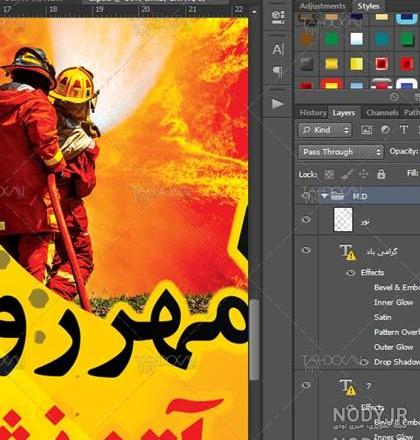Open the Tool Presets panel icon
The image size is (420, 440).
tap(278, 17)
